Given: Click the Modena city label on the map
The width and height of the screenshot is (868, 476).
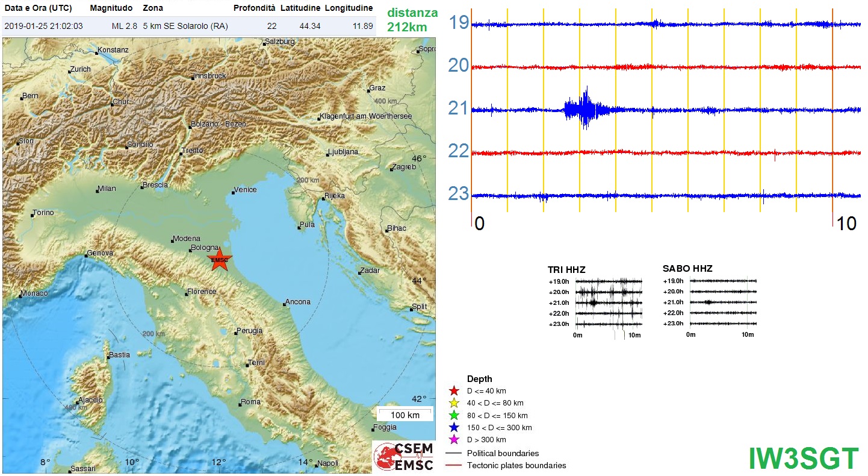Looking at the screenshot, I should click(186, 239).
